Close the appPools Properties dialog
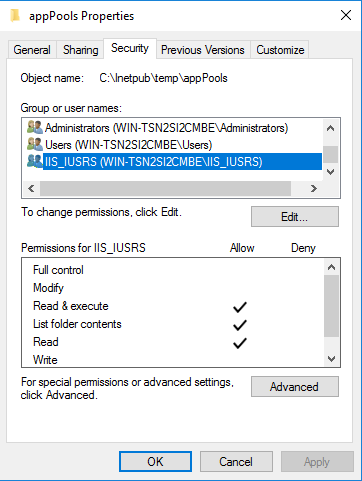362x481 pixels. coord(346,15)
